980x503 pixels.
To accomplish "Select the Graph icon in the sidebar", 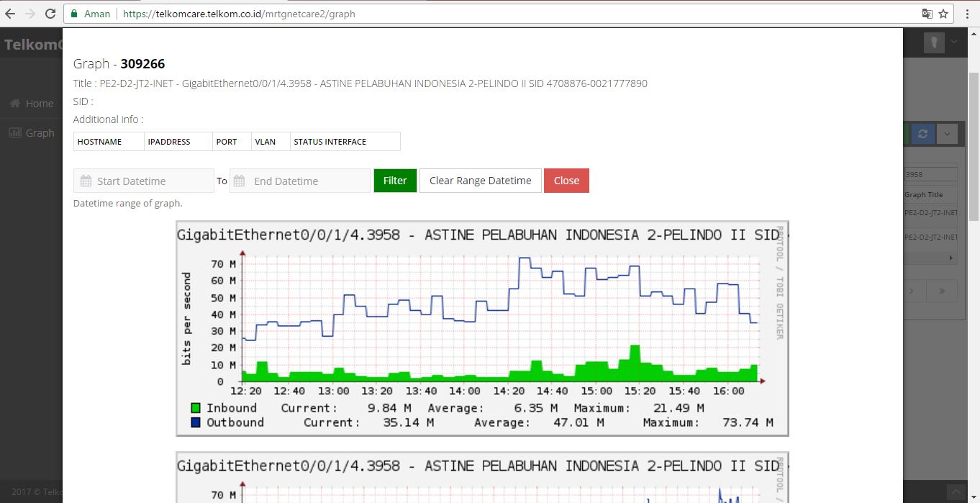I will 14,132.
